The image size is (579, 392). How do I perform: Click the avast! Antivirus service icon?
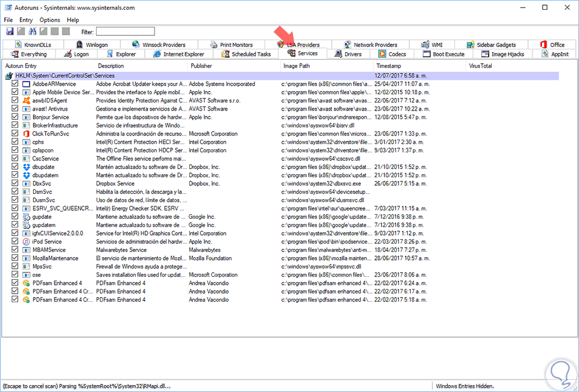(x=26, y=109)
